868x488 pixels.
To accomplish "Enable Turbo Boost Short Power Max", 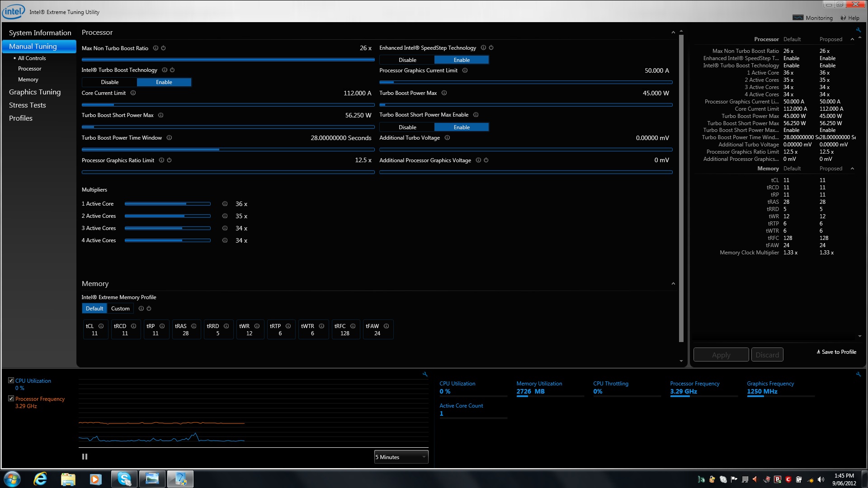I will pos(462,127).
